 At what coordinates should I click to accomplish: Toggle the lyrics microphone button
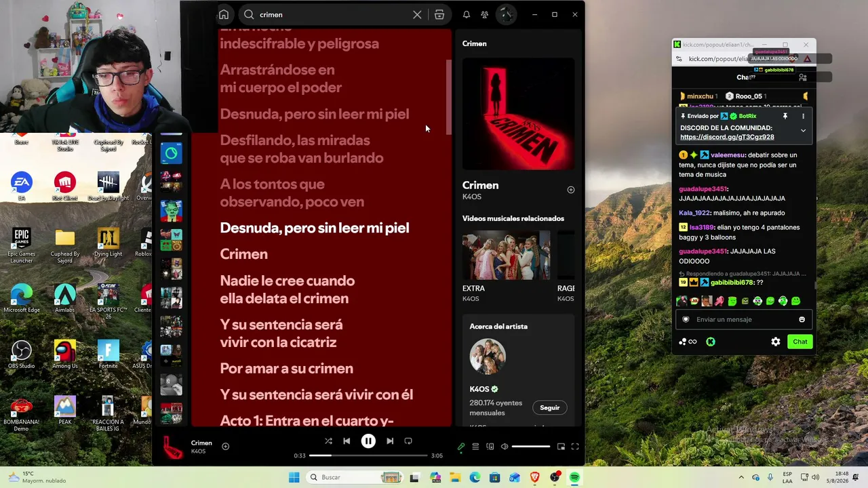click(x=461, y=447)
